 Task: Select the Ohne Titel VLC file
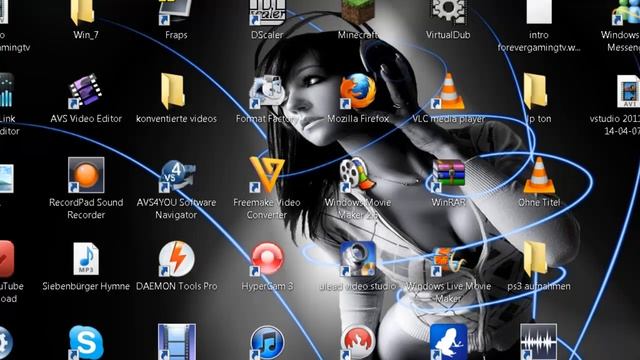coord(539,176)
